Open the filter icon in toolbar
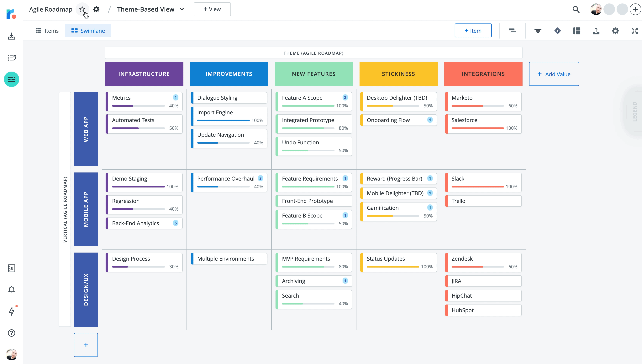 tap(538, 30)
